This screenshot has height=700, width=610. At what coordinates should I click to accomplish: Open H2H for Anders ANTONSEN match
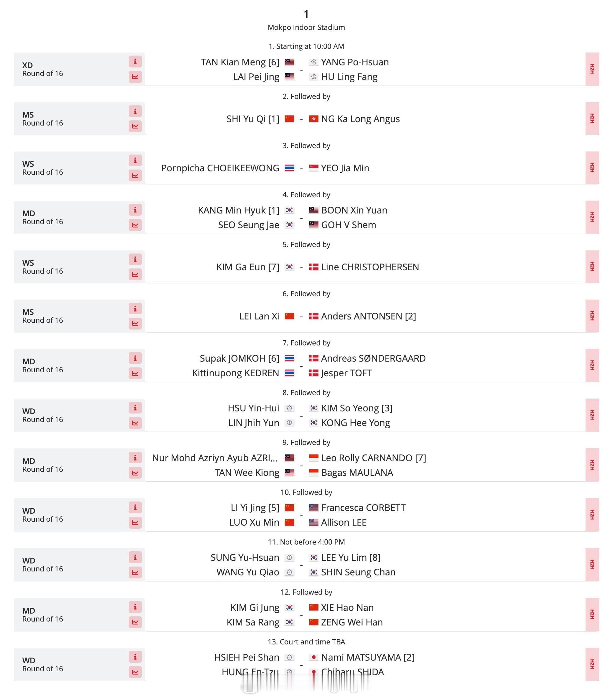point(592,316)
